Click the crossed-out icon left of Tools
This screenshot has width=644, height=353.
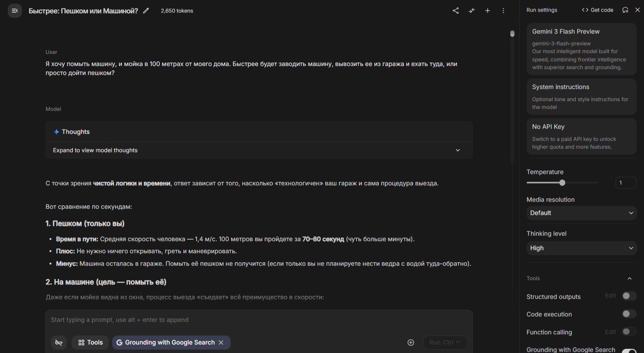(x=59, y=342)
